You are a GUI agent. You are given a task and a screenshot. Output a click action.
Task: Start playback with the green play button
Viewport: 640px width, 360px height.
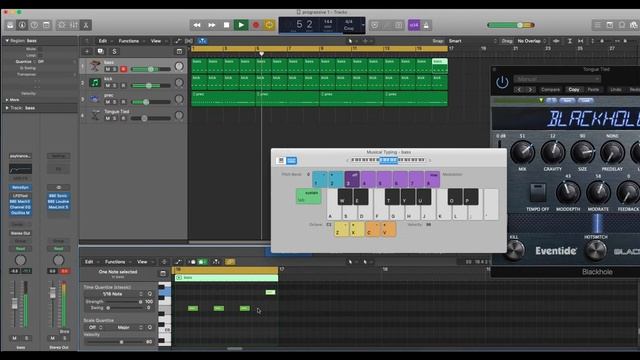pyautogui.click(x=241, y=25)
